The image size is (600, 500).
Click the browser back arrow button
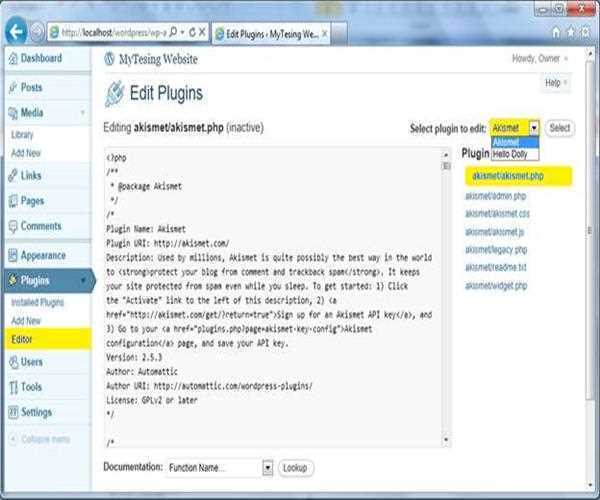(15, 31)
